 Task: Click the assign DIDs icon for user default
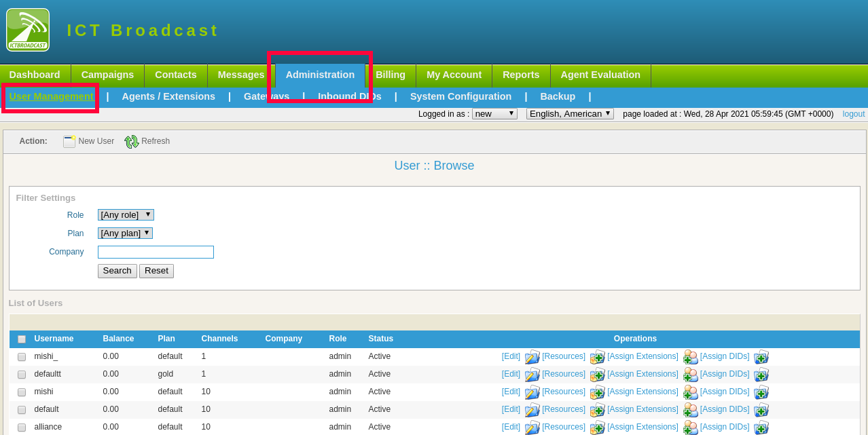click(761, 410)
